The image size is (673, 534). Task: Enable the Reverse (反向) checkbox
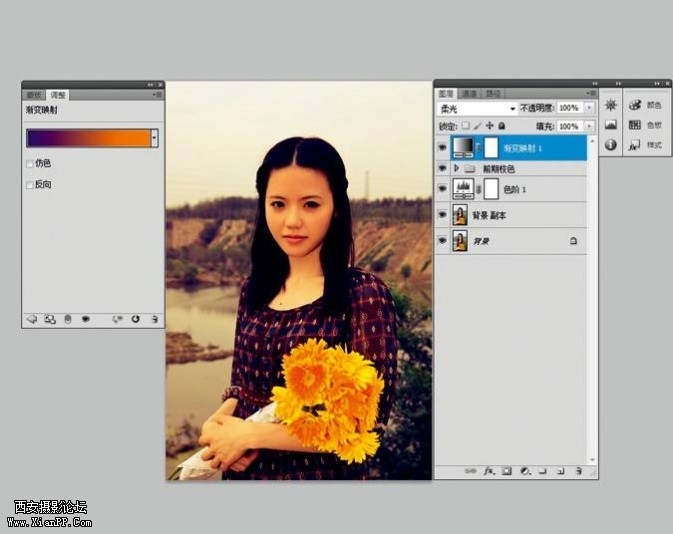coord(29,185)
